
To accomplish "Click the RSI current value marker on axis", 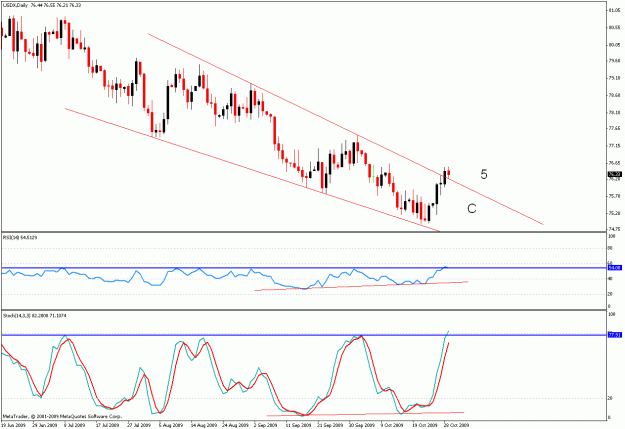I will (615, 268).
